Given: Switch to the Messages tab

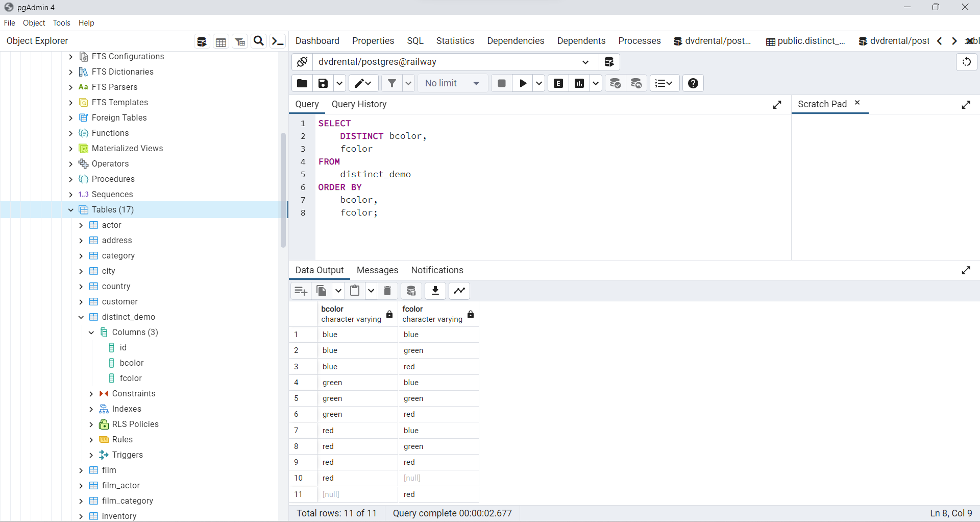Looking at the screenshot, I should [377, 270].
